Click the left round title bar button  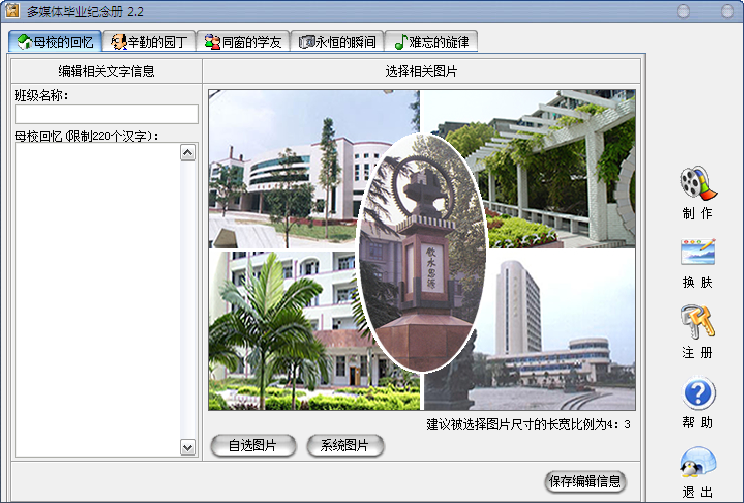pyautogui.click(x=683, y=11)
